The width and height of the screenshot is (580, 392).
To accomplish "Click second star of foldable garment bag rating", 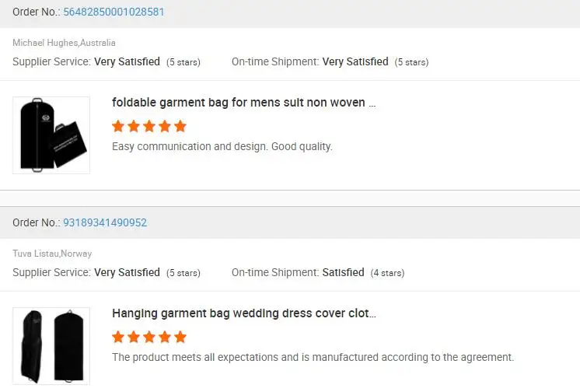I will coord(134,126).
